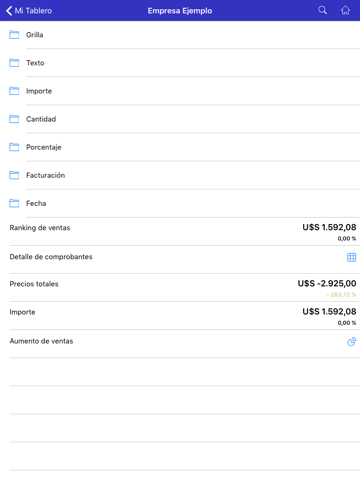Open the Facturación folder

pyautogui.click(x=180, y=175)
